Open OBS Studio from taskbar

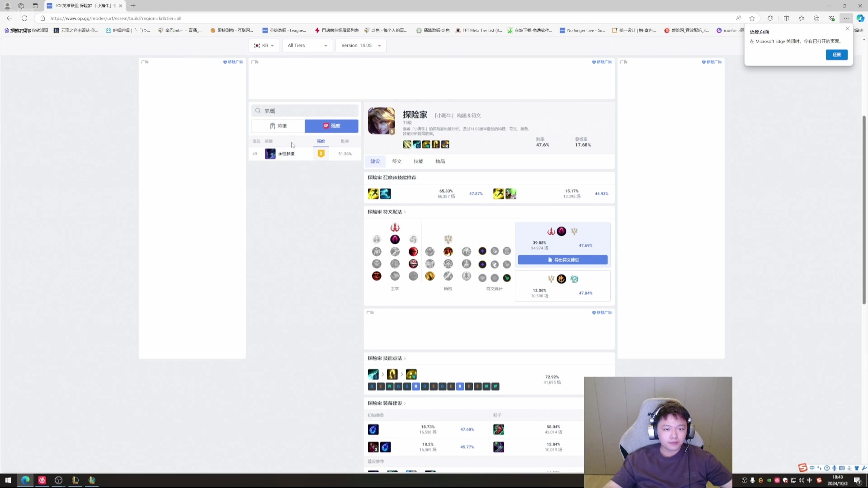58,480
